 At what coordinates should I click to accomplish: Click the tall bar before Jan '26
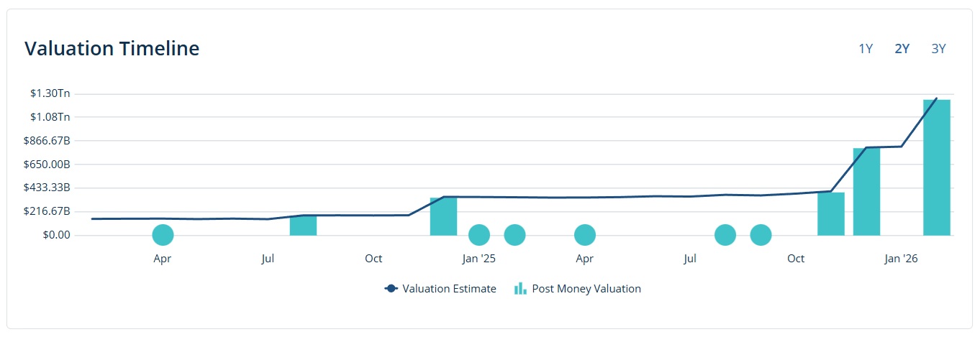866,191
